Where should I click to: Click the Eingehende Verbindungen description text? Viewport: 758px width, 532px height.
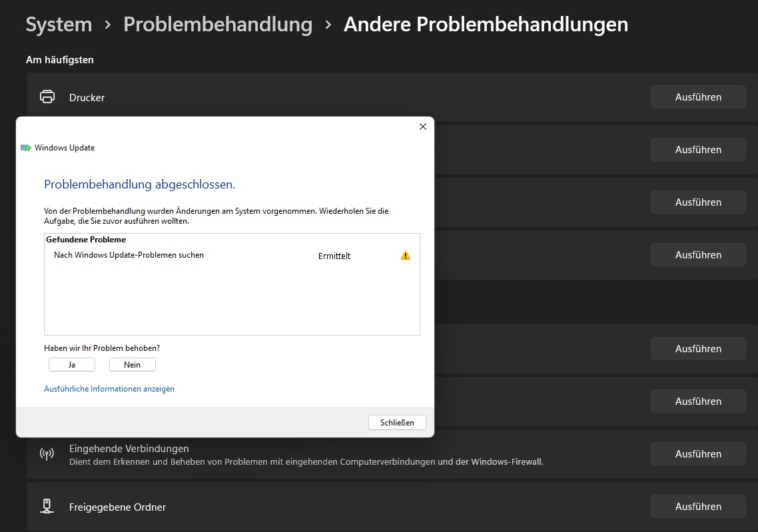(306, 462)
